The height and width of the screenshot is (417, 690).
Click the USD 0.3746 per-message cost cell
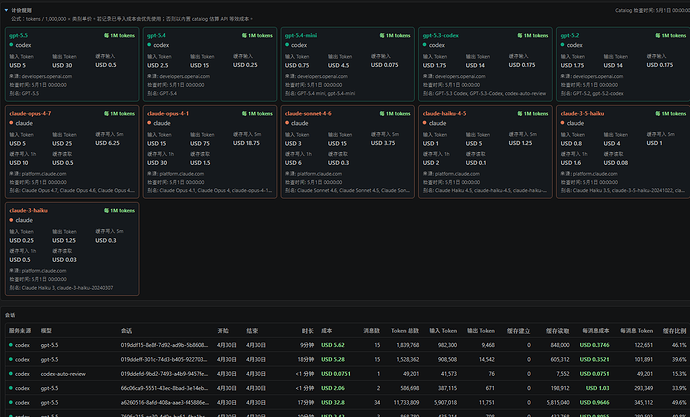click(595, 345)
